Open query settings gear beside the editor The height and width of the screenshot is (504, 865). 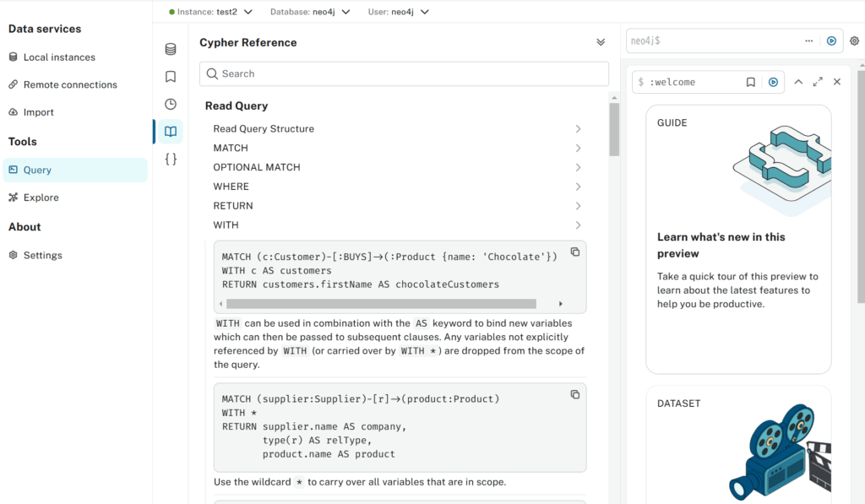point(854,41)
